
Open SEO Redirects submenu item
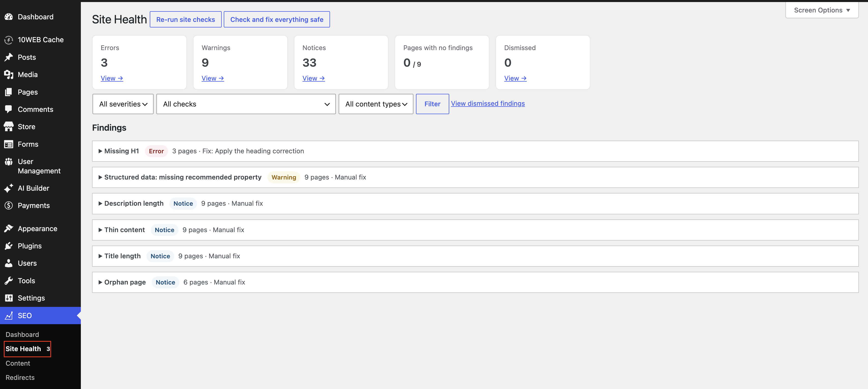click(20, 378)
